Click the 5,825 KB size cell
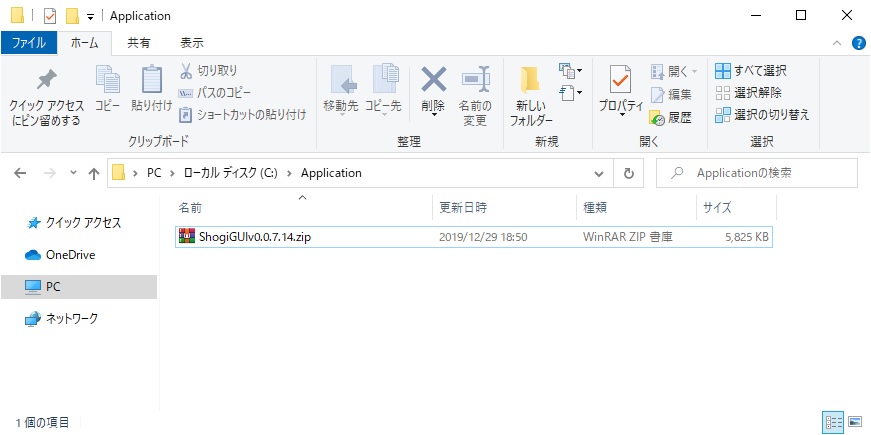The image size is (871, 435). pos(747,237)
